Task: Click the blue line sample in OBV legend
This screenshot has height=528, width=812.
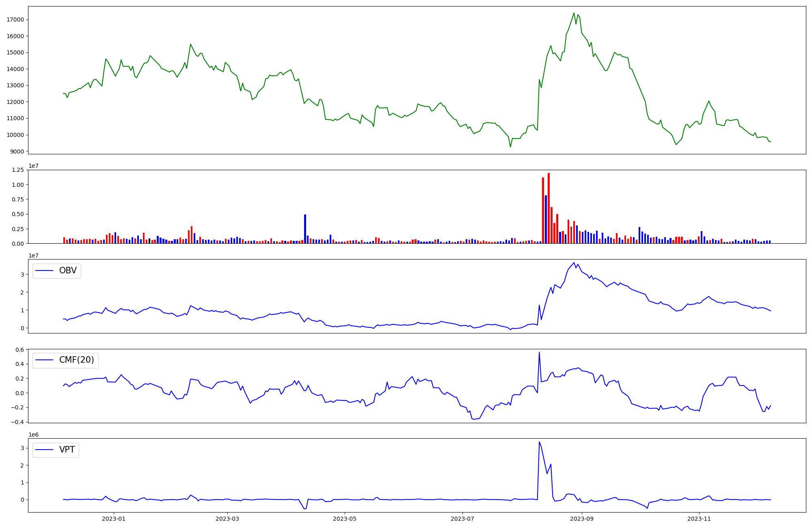Action: coord(45,270)
